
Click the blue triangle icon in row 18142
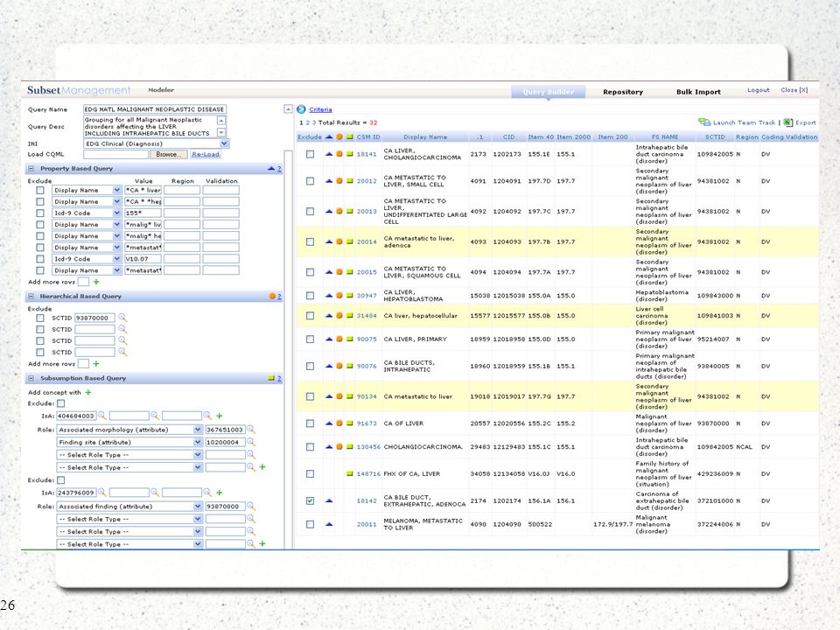tap(329, 500)
